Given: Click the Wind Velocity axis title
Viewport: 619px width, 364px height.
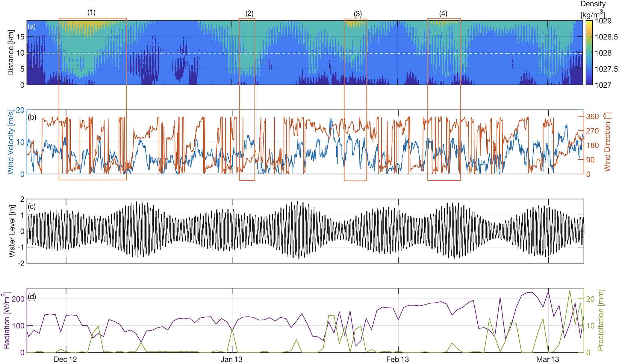Looking at the screenshot, I should click(x=11, y=142).
